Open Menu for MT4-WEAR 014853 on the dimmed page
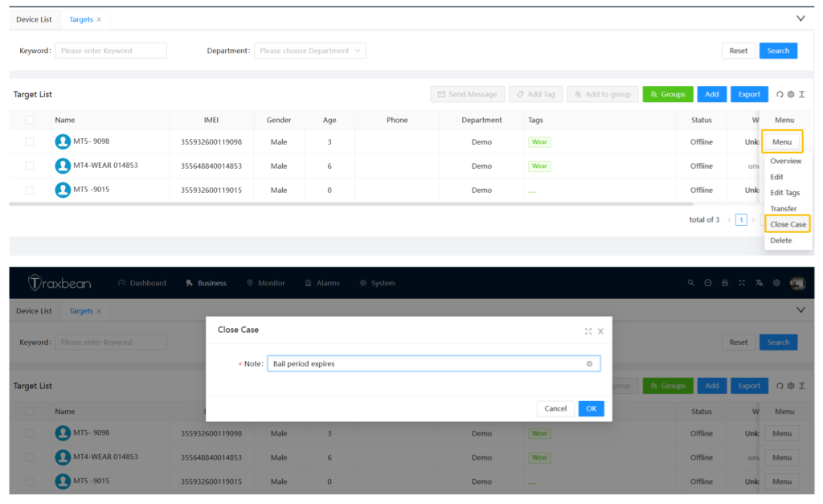The width and height of the screenshot is (823, 504). click(x=782, y=457)
